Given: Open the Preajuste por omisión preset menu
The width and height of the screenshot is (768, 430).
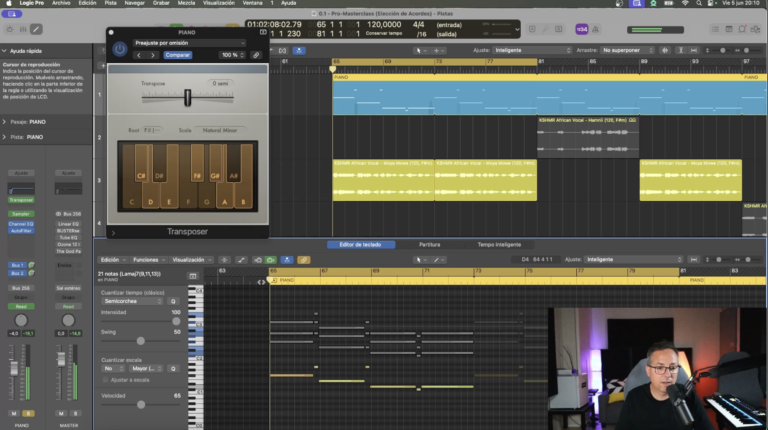Looking at the screenshot, I should pos(190,43).
